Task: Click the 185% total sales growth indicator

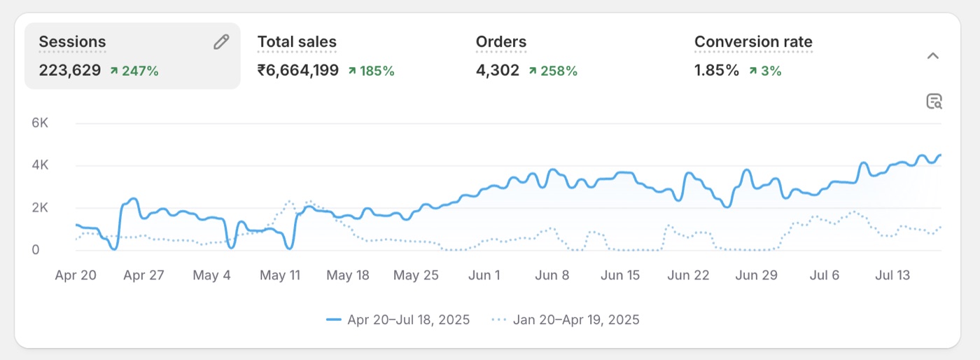Action: [371, 71]
